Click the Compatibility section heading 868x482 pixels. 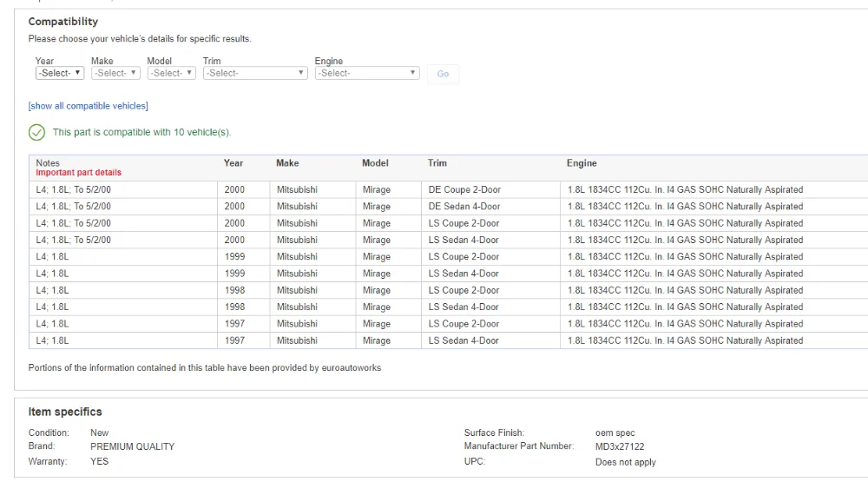click(x=63, y=22)
